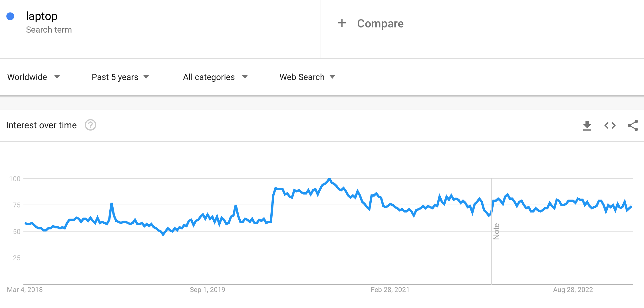The height and width of the screenshot is (308, 644).
Task: Click the chart peak at 100
Action: [x=329, y=179]
